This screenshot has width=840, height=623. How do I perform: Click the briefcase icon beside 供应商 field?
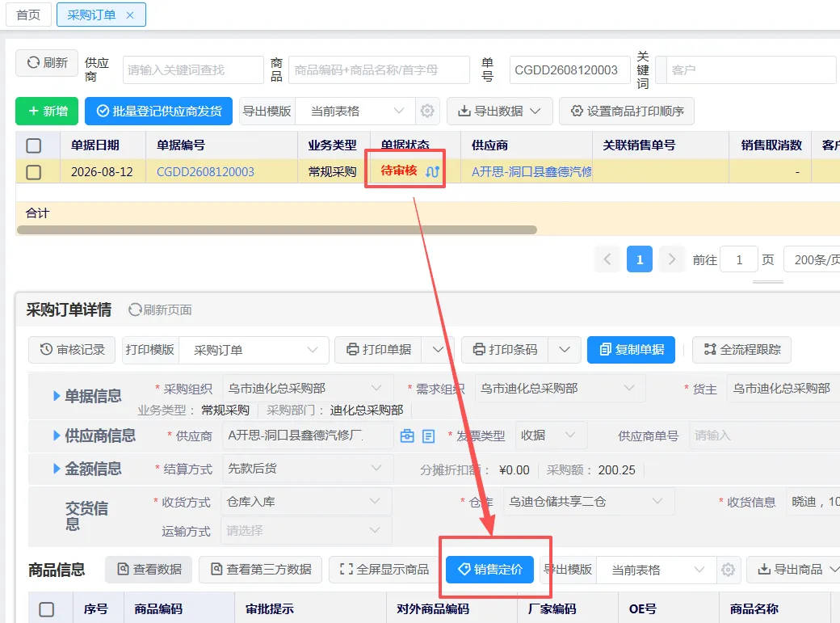tap(407, 436)
